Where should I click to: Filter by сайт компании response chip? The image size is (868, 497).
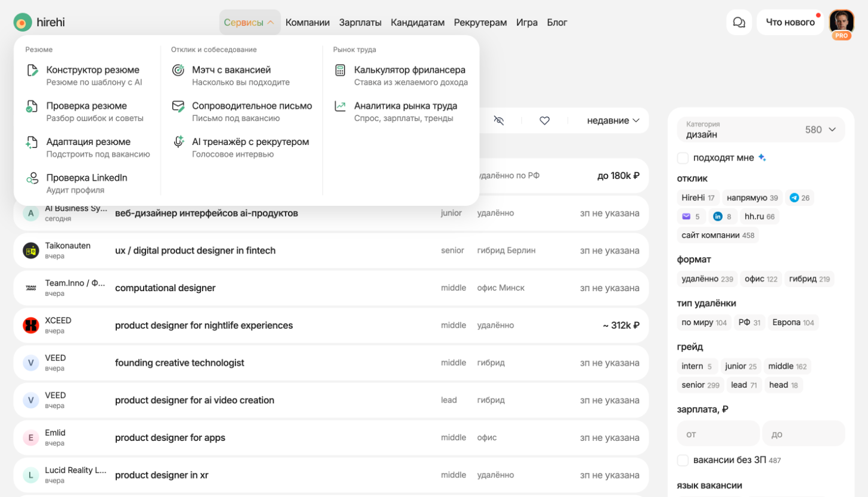coord(718,235)
